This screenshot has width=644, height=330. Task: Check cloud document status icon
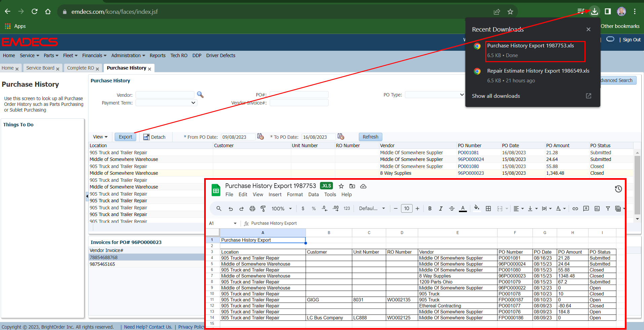[x=363, y=186]
